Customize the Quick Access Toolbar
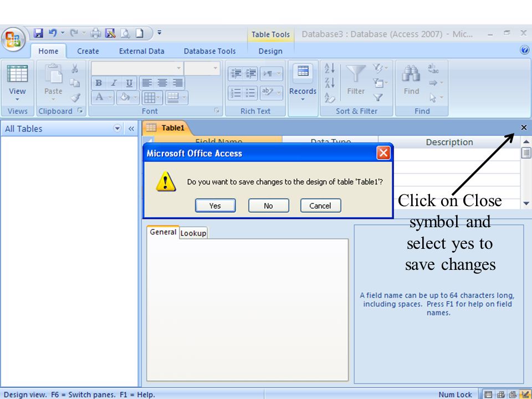This screenshot has width=532, height=399. (x=160, y=33)
